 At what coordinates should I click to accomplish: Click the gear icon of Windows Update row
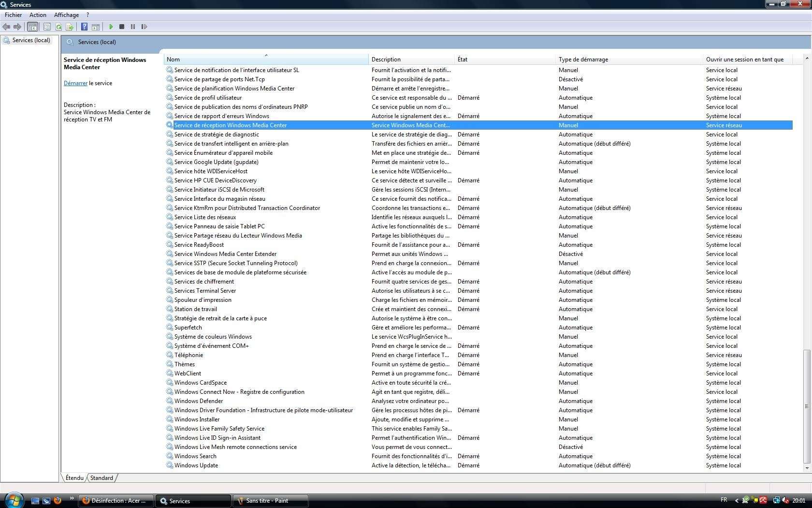pos(170,465)
